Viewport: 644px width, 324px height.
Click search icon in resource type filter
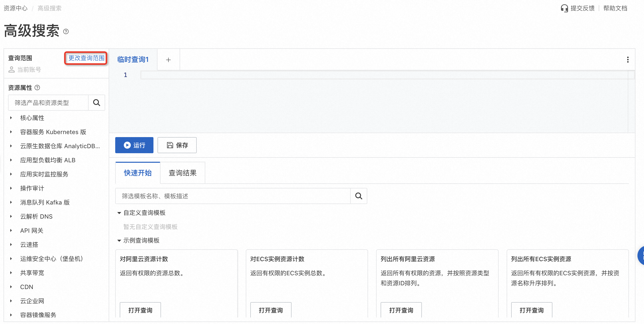click(97, 103)
